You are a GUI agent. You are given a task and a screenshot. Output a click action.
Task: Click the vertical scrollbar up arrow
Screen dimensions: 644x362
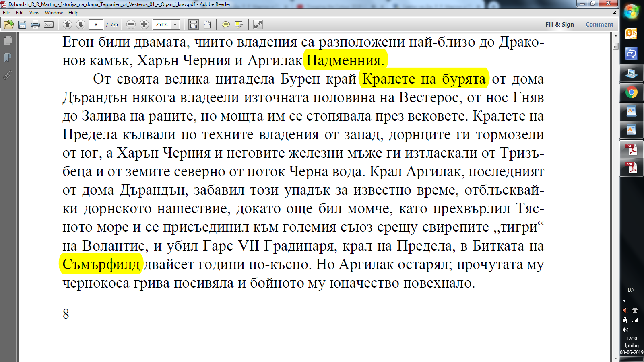(x=615, y=36)
